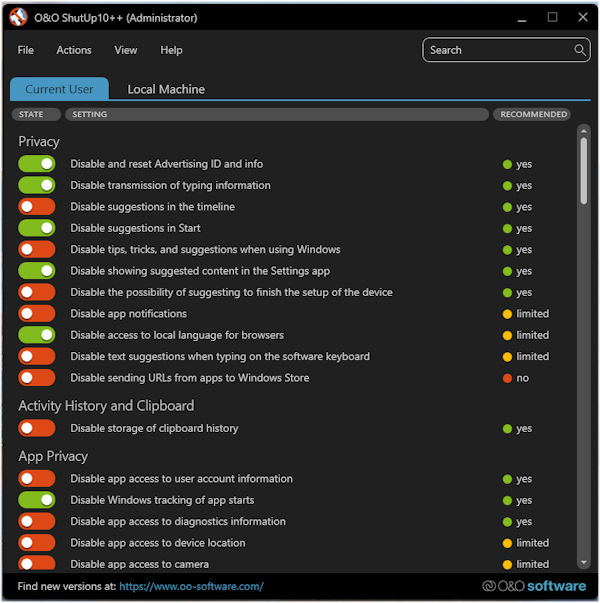Enable app access to camera switch

pos(37,563)
